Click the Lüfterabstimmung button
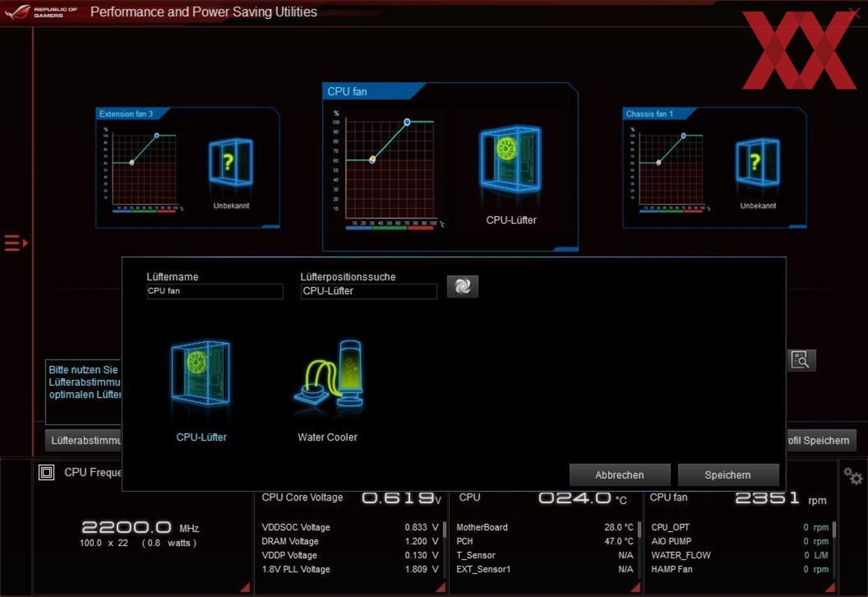868x597 pixels. pyautogui.click(x=84, y=441)
